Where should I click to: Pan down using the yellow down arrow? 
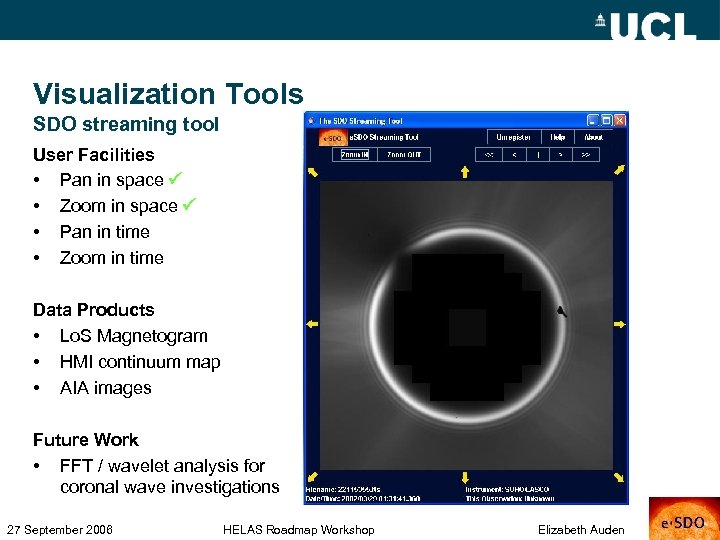465,478
